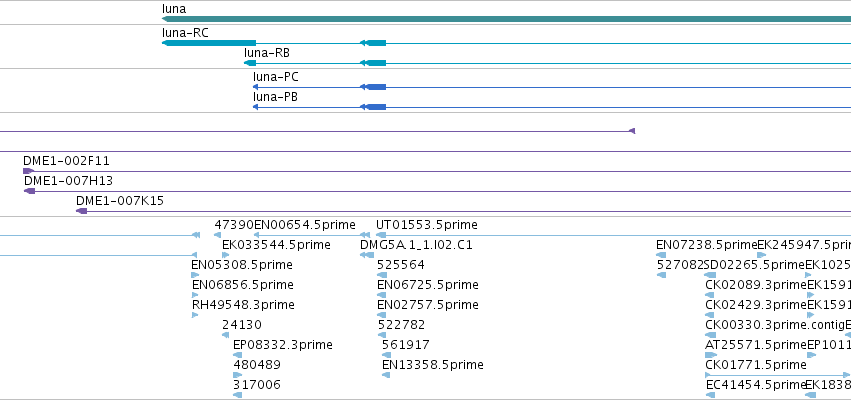Click the DMG5A.1_1.I02.C1 label
The height and width of the screenshot is (400, 851).
pos(416,245)
